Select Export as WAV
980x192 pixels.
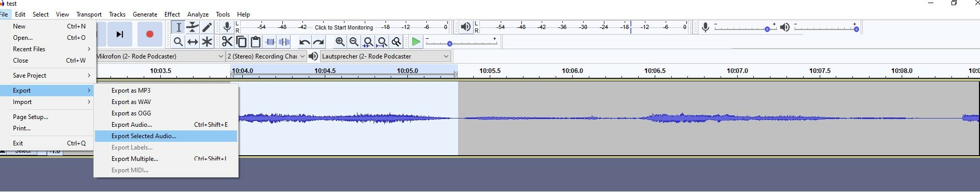tap(166, 102)
